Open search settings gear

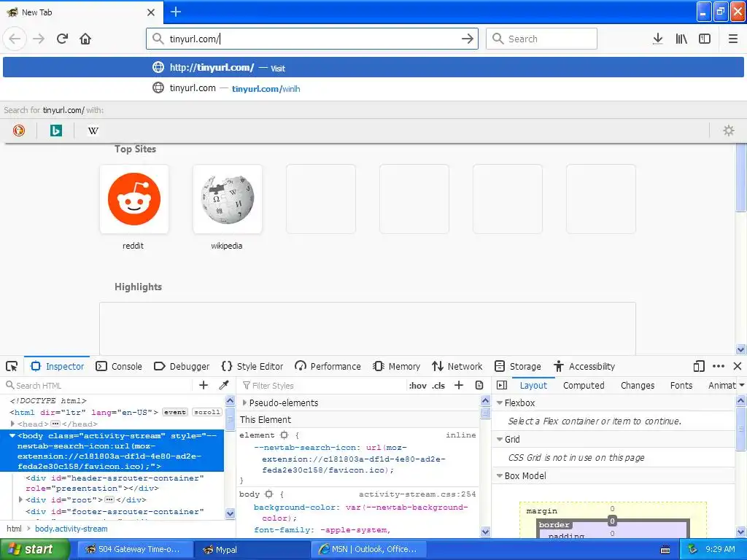729,131
